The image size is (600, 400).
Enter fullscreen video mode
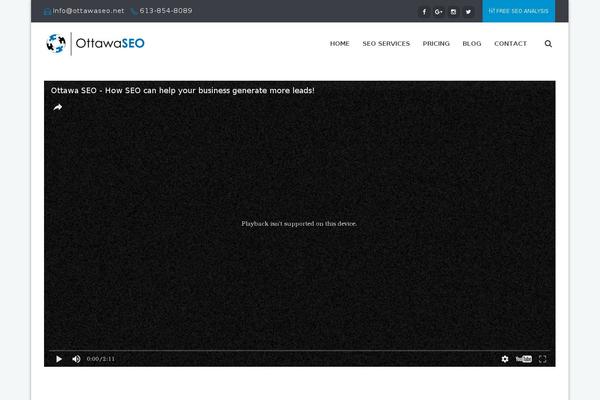pos(542,359)
